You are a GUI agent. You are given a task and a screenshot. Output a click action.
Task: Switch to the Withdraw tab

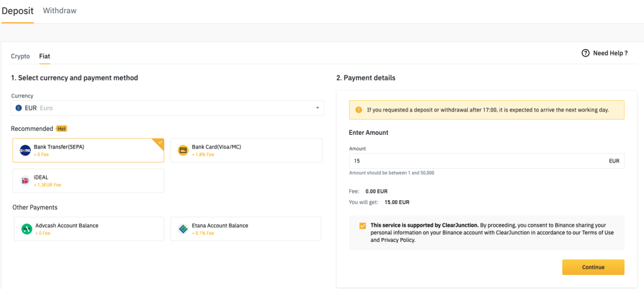coord(60,11)
